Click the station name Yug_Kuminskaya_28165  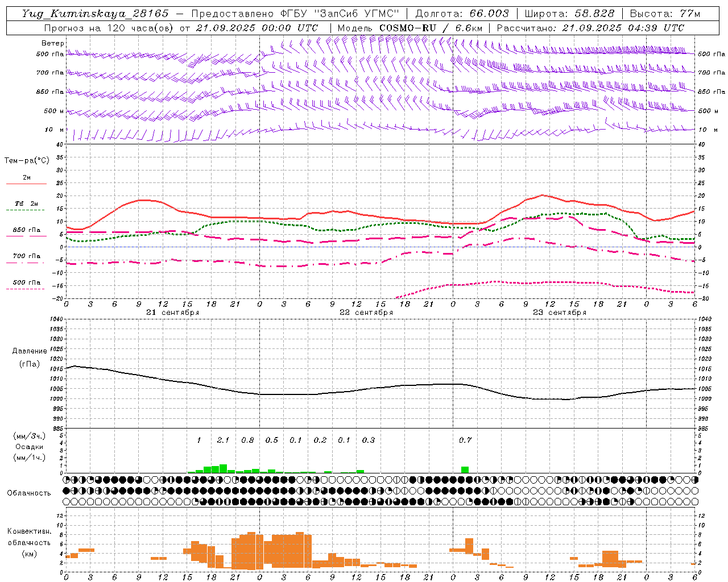96,14
